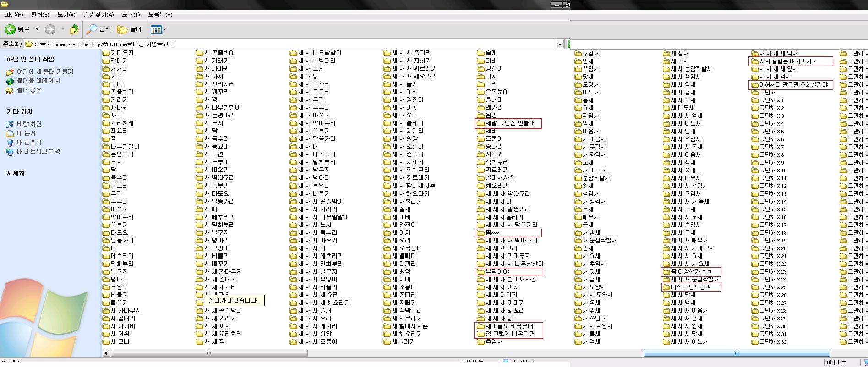This screenshot has height=380, width=868.
Task: Select the 제발 그만좀 만들어 folder
Action: 506,123
